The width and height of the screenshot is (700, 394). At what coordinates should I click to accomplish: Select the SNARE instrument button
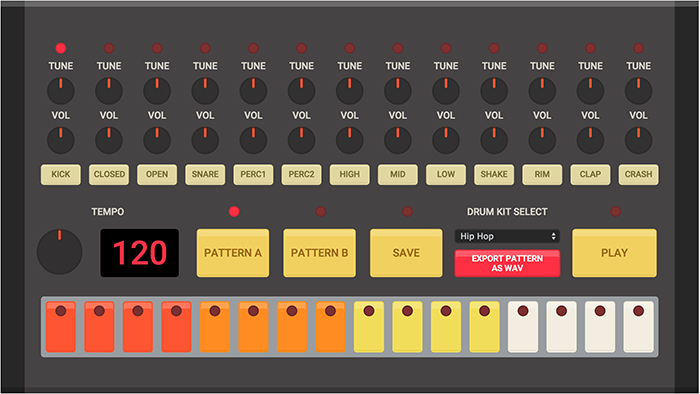pos(205,174)
